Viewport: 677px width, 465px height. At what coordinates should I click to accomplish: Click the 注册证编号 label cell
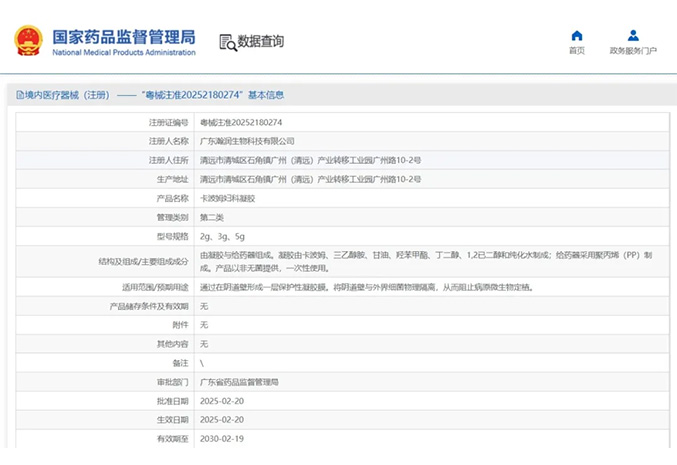(x=105, y=123)
